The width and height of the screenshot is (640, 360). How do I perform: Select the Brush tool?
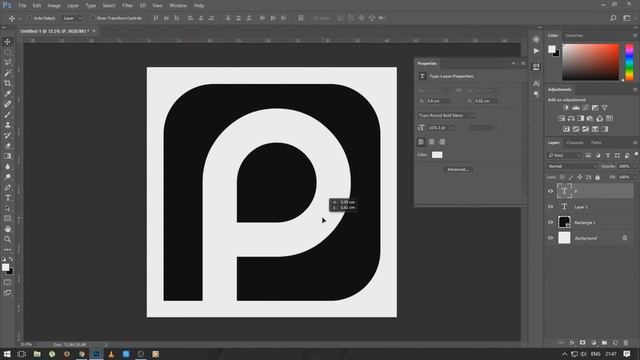click(7, 115)
